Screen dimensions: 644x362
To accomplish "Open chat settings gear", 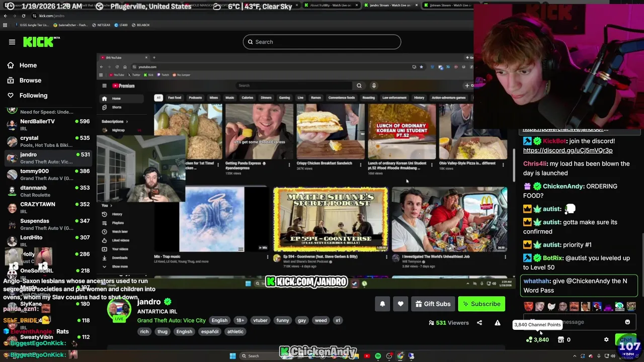I will (x=606, y=340).
